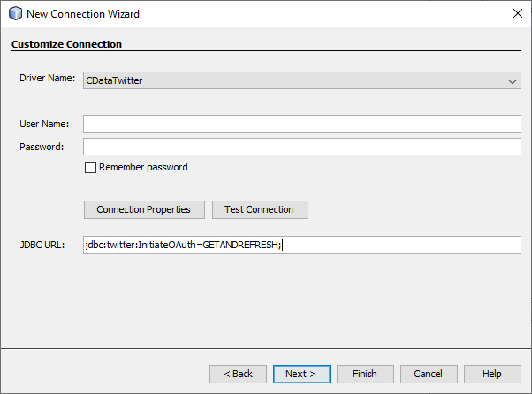Click the User Name label
Viewport: 532px width, 394px height.
pyautogui.click(x=44, y=124)
